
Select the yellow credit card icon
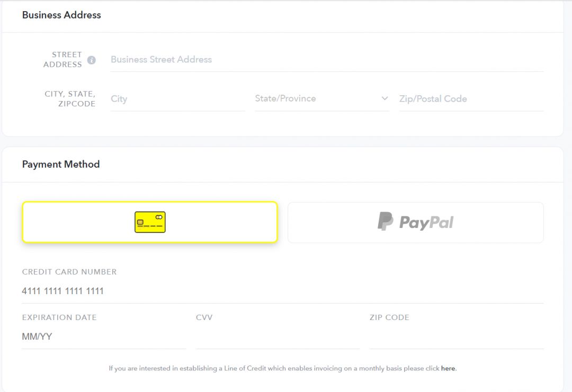pos(150,222)
